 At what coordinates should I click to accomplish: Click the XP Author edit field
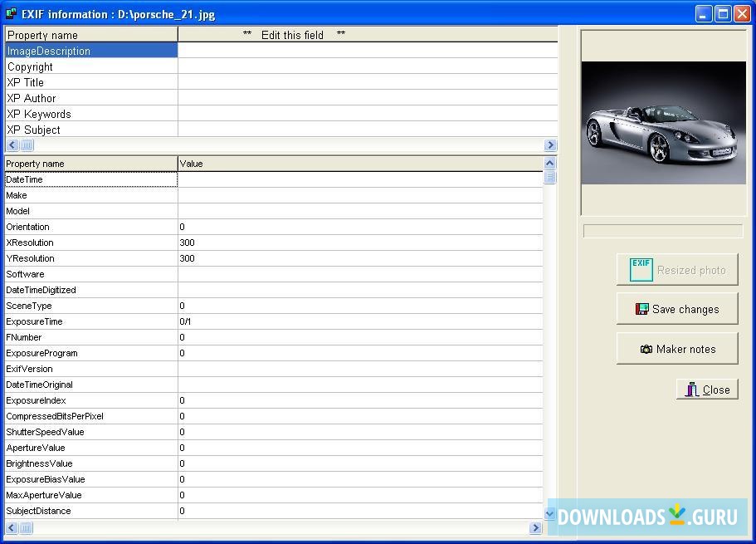[365, 98]
